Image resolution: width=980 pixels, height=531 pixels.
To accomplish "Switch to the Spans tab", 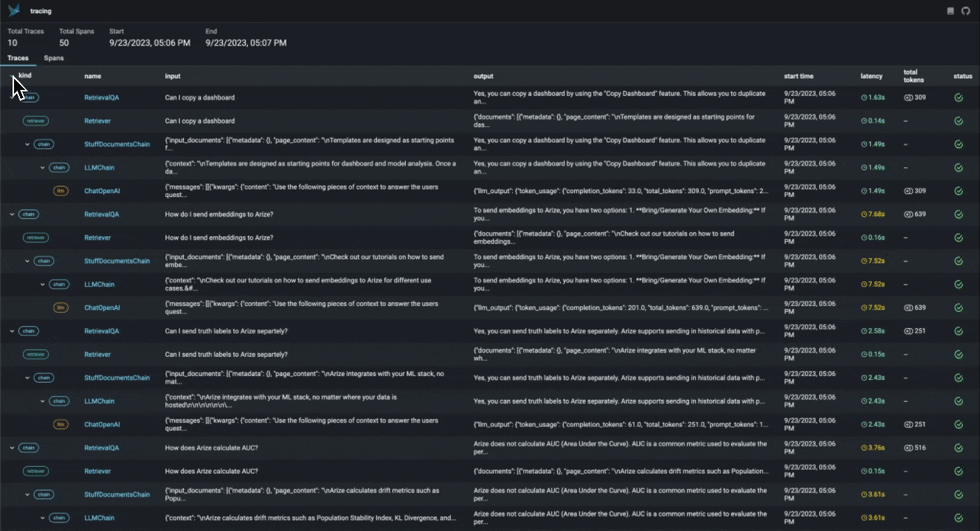I will point(54,58).
